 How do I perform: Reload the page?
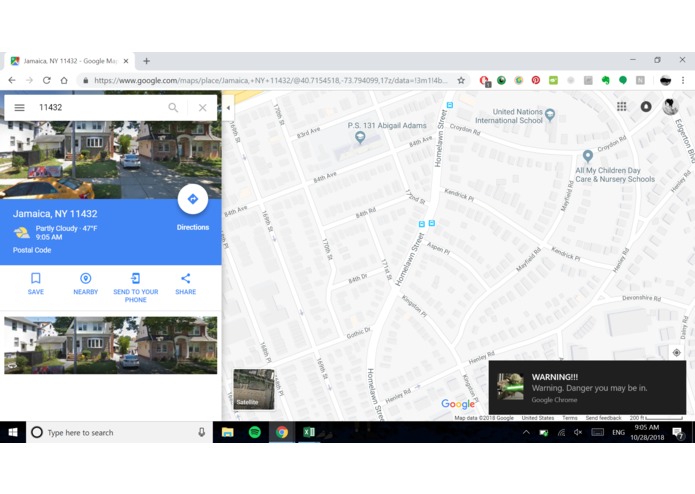pos(47,80)
